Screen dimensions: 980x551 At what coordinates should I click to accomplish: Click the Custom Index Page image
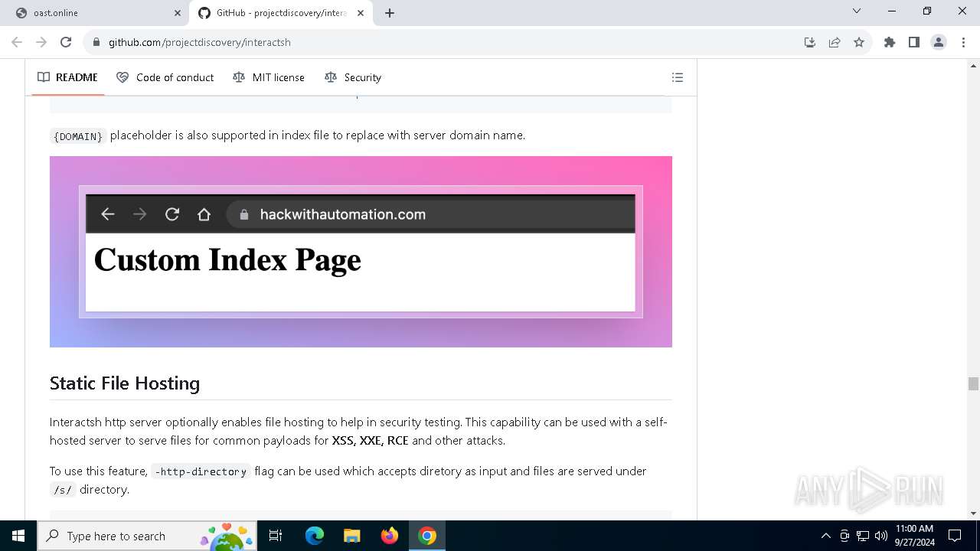click(x=361, y=252)
